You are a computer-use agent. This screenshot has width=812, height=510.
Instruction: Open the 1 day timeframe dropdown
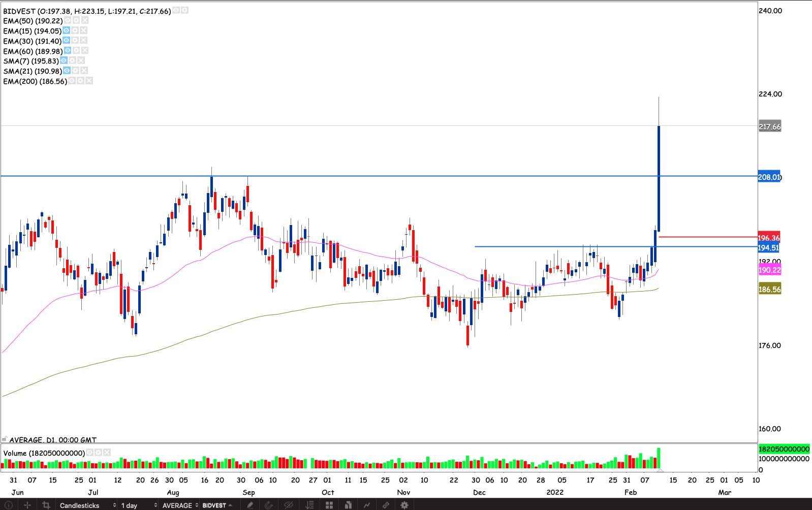tap(138, 505)
